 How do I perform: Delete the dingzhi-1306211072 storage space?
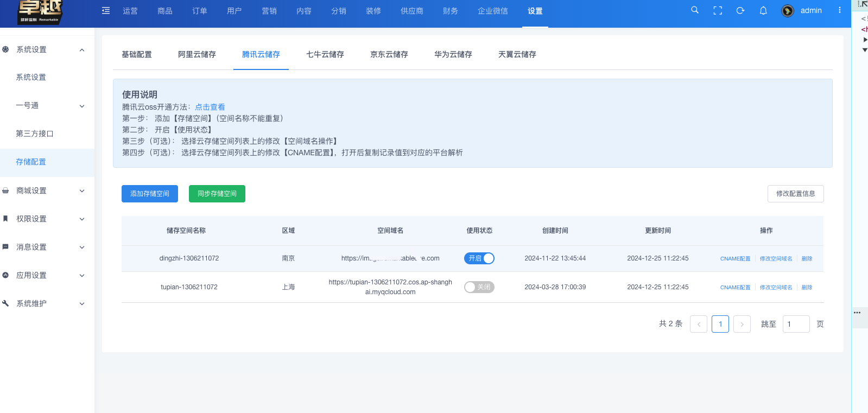[x=807, y=259]
